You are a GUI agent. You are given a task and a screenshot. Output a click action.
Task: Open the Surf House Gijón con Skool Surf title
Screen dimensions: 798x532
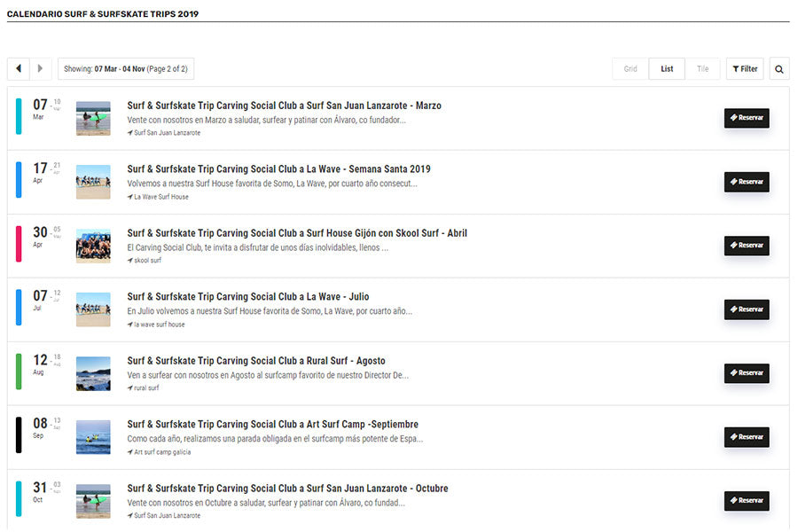(x=297, y=233)
